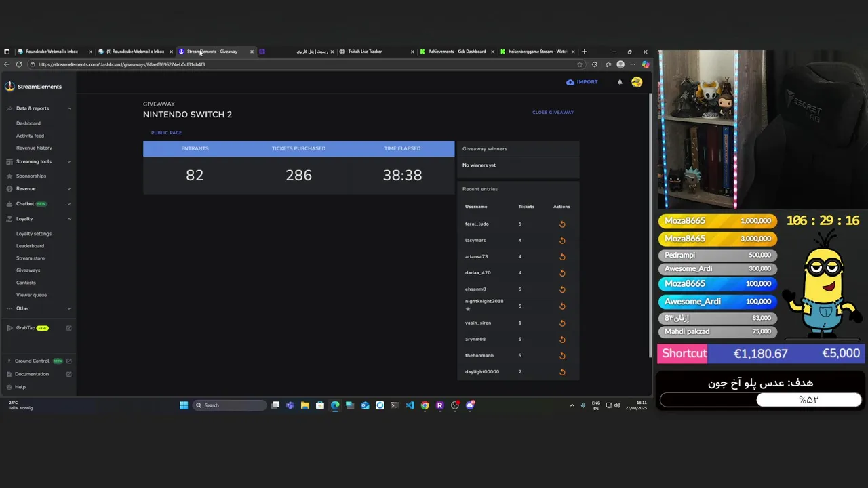Click the username nightknight2018
Screen dimensions: 868x488
pos(484,301)
